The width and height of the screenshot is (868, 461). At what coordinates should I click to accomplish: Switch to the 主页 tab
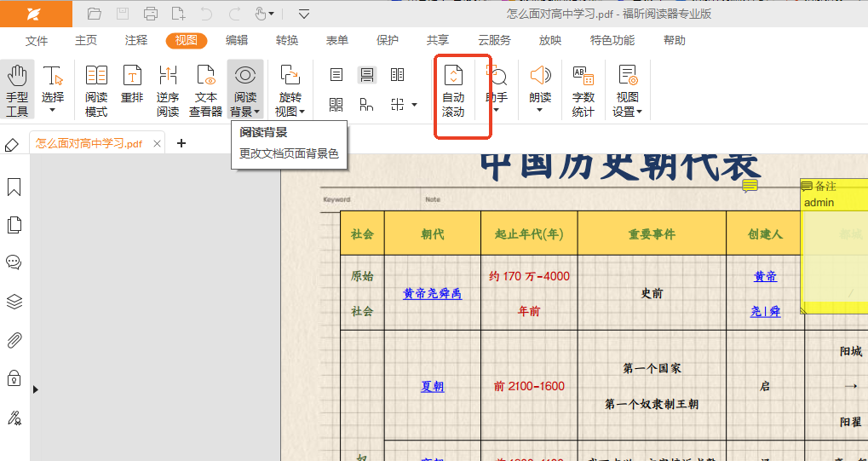[86, 40]
